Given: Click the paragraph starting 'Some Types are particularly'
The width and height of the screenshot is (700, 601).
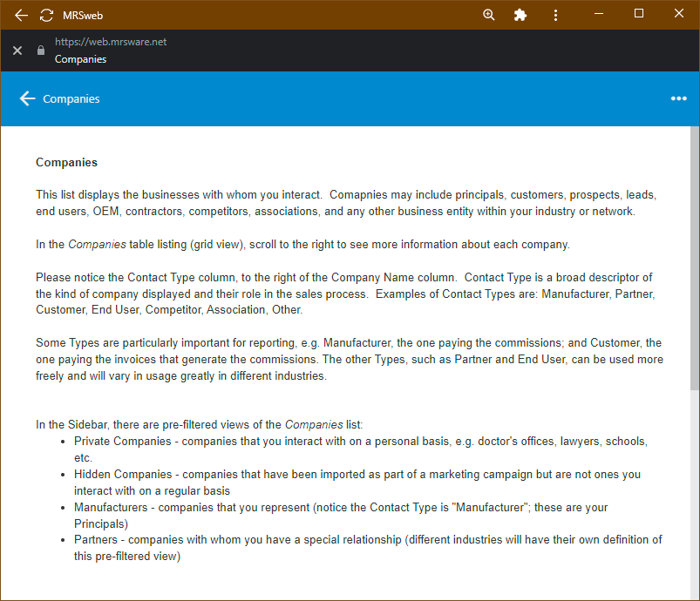Looking at the screenshot, I should coord(350,359).
